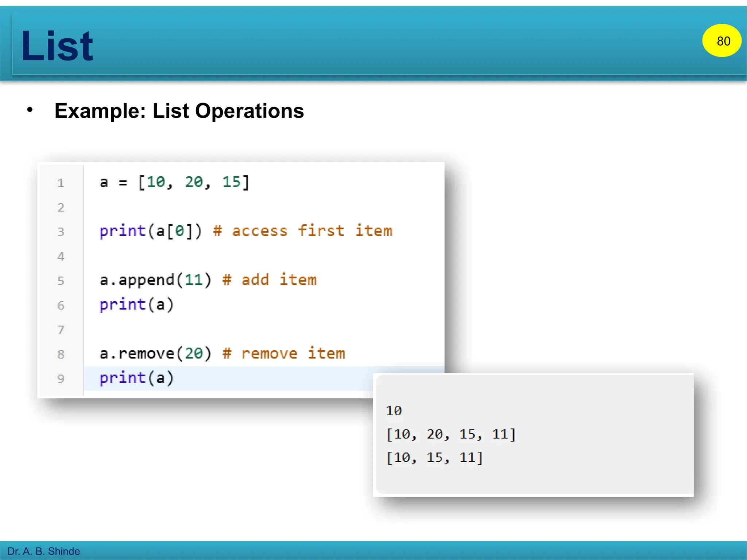The image size is (747, 560).
Task: Click output '[10, 15, 11]'
Action: (x=434, y=458)
